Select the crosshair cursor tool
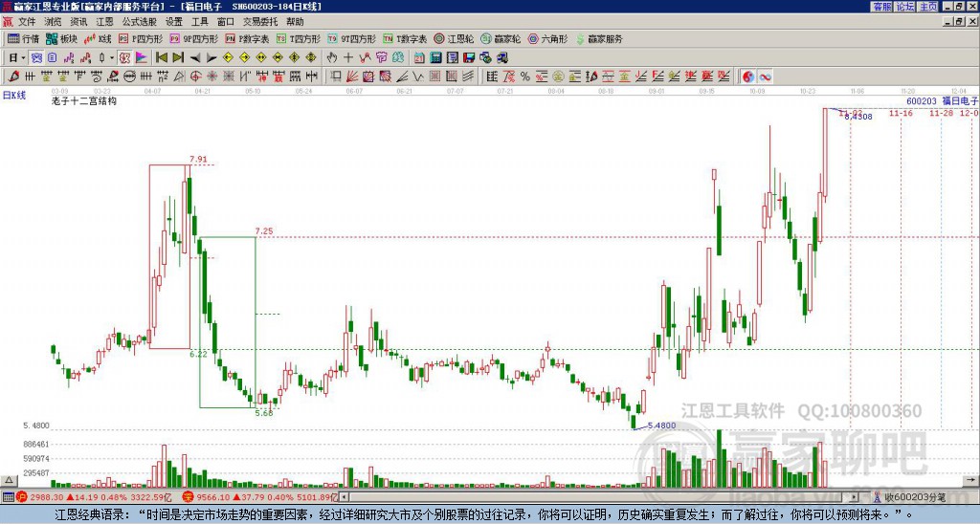 (x=348, y=58)
